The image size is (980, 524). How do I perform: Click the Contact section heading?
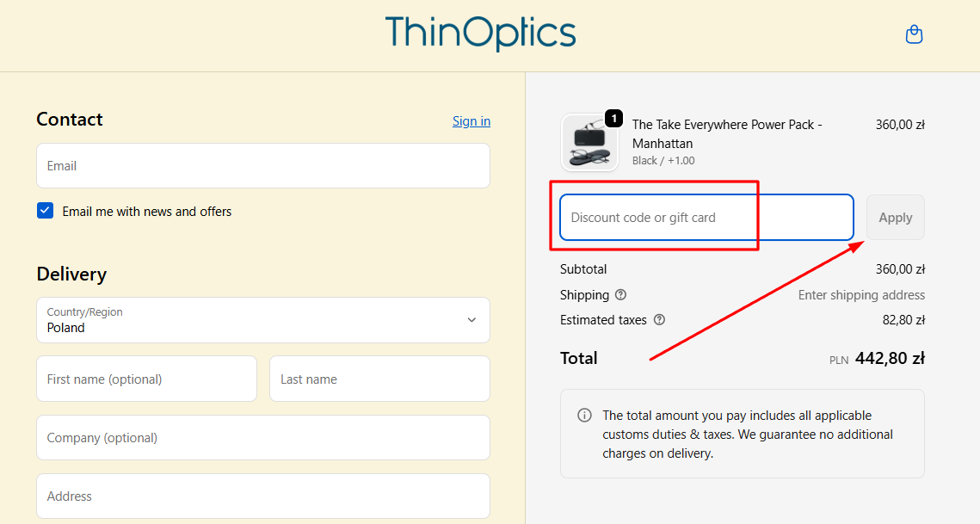[70, 119]
